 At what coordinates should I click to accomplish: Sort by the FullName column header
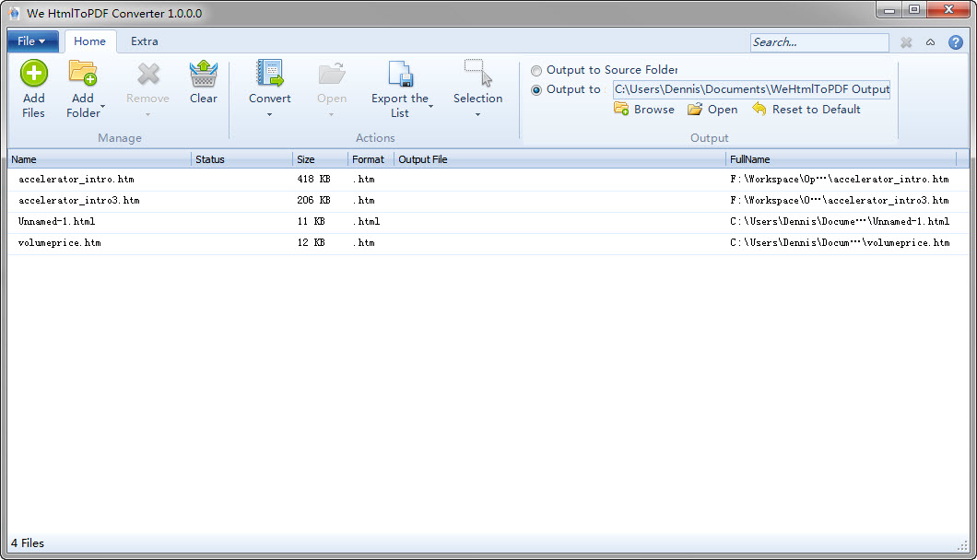click(x=842, y=159)
